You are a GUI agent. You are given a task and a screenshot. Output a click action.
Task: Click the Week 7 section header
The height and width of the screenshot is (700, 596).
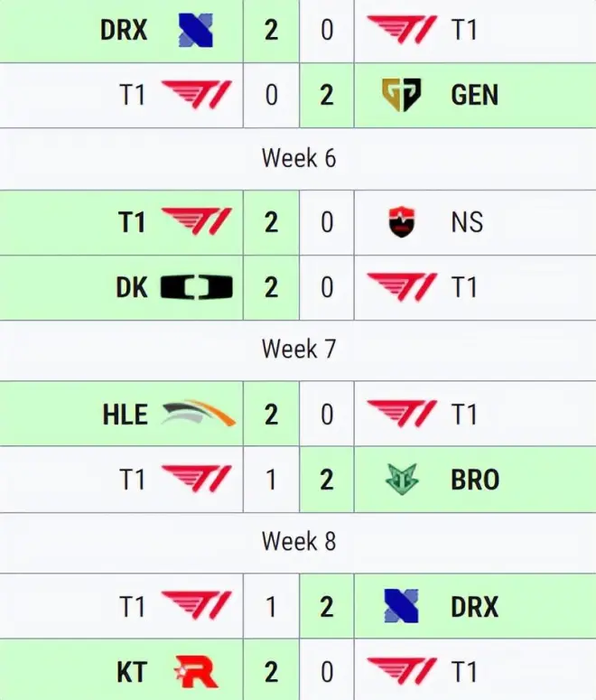point(298,350)
